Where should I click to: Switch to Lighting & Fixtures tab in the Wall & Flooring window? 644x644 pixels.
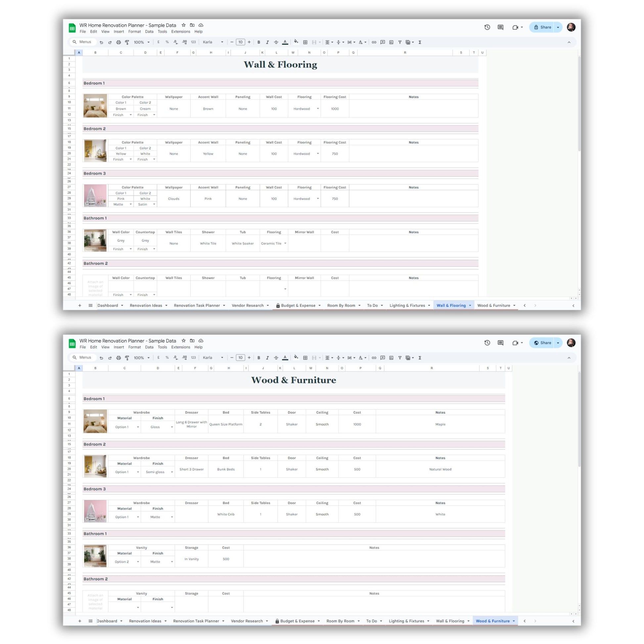(x=407, y=305)
